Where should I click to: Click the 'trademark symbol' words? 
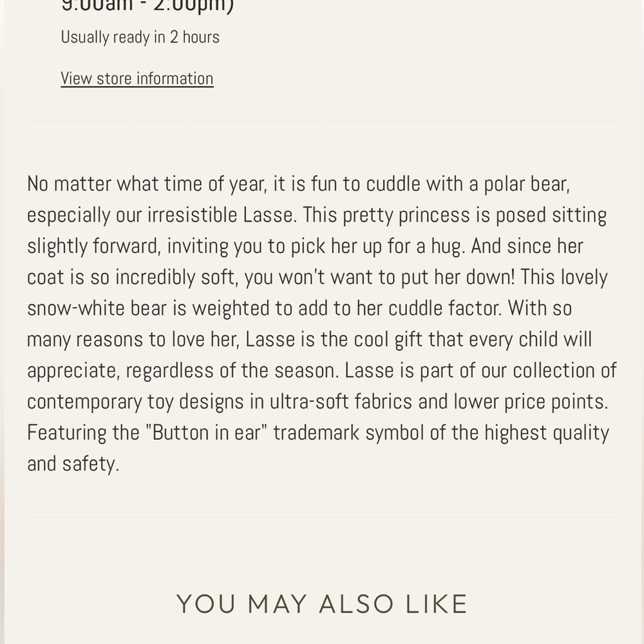point(348,433)
